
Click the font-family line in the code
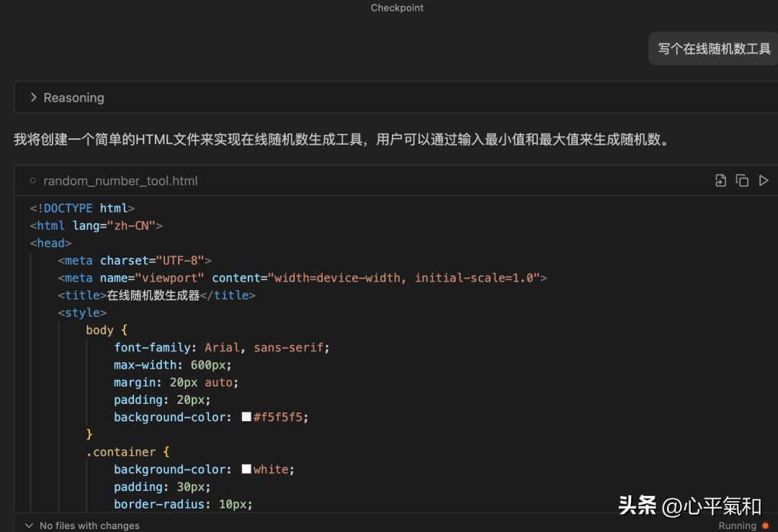click(x=221, y=347)
